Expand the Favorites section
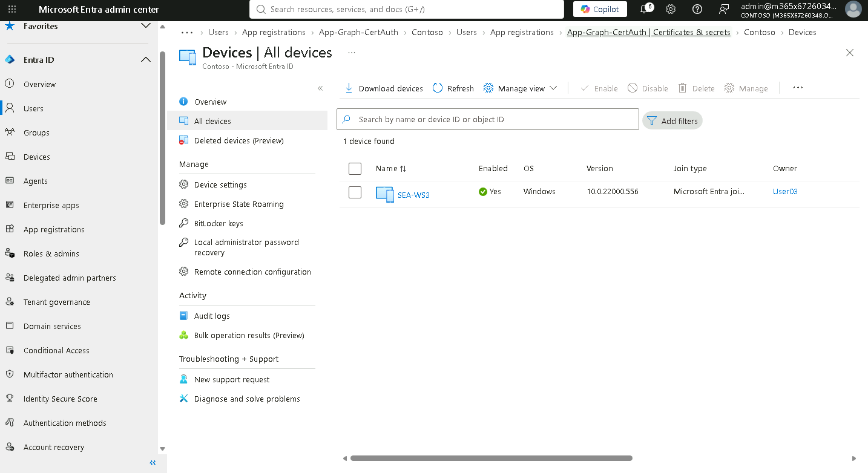The image size is (868, 473). coord(146,26)
